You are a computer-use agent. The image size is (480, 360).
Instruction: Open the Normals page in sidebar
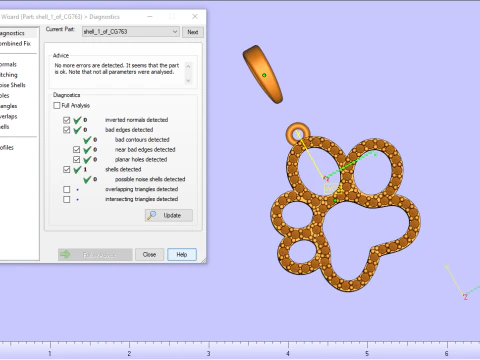[x=8, y=64]
